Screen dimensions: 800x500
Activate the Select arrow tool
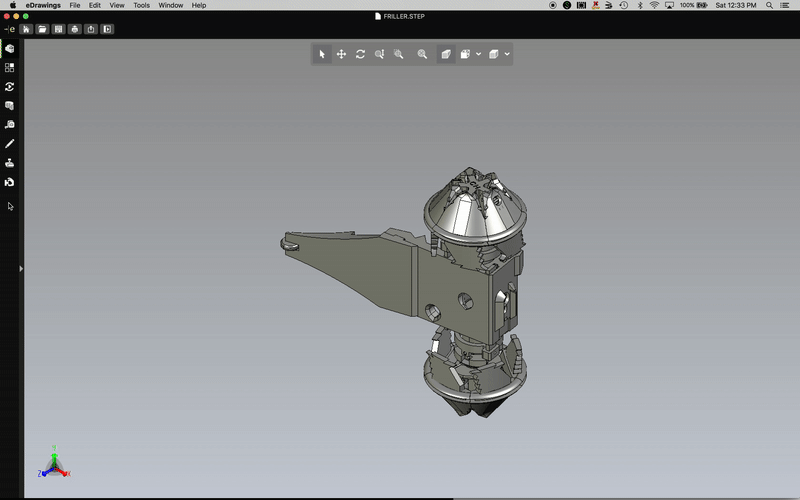click(x=322, y=54)
